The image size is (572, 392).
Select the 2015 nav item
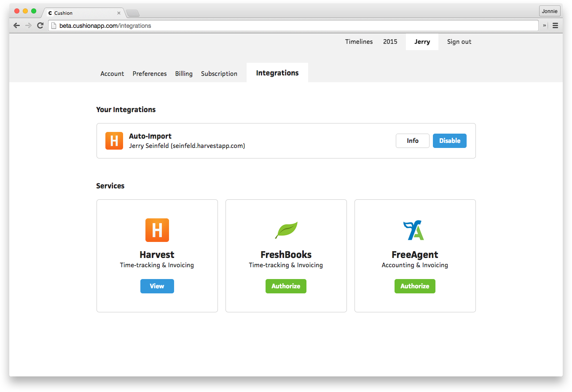390,42
